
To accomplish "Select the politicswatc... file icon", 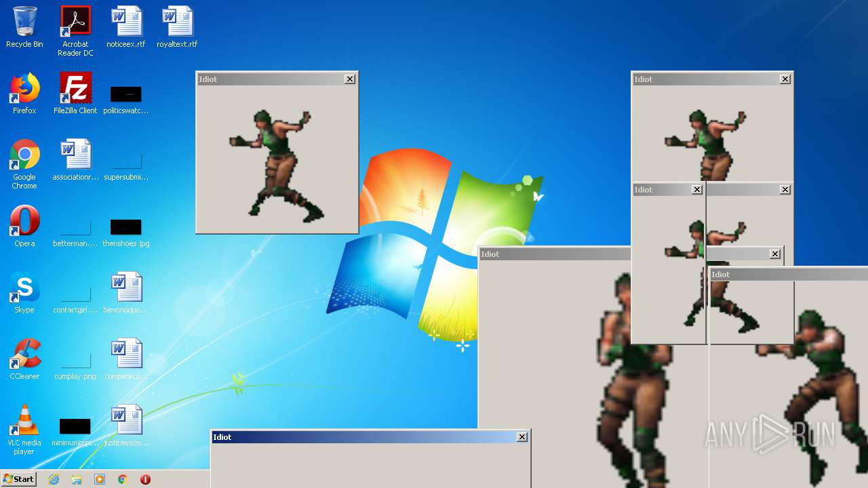I will coord(126,99).
